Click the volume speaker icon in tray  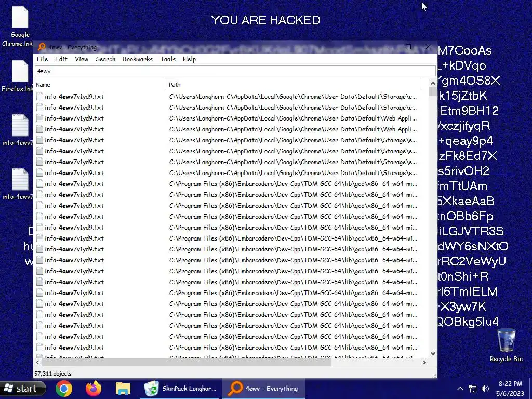coord(486,389)
